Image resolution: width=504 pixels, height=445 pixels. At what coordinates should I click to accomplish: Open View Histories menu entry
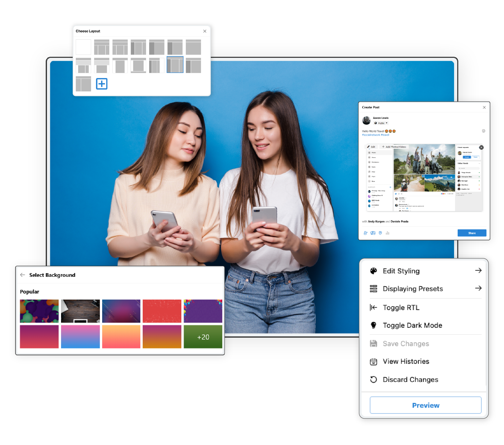pos(406,361)
